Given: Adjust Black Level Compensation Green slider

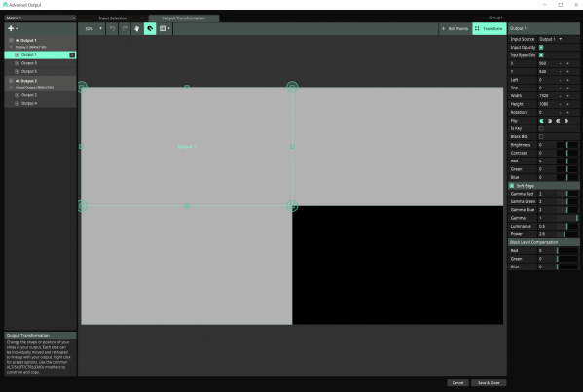Looking at the screenshot, I should point(567,259).
